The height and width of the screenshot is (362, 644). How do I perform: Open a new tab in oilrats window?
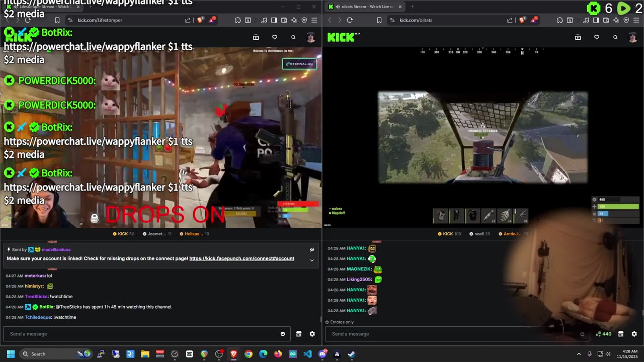point(412,7)
